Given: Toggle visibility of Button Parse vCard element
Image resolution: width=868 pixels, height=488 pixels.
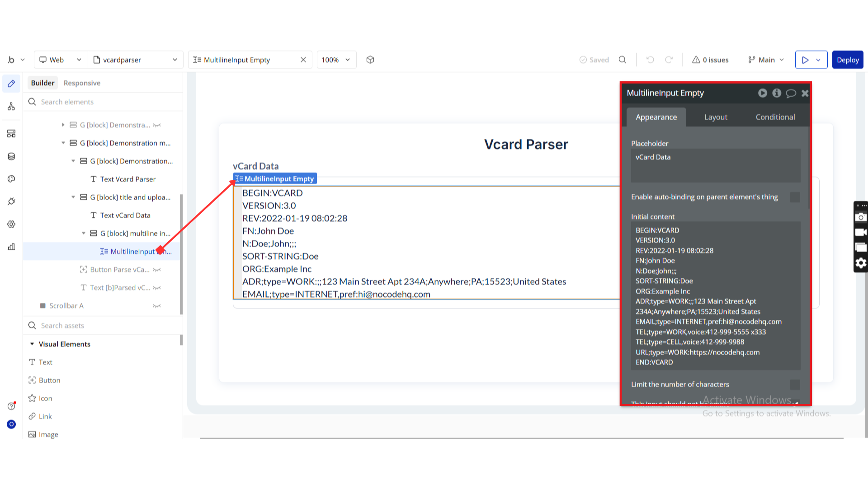Looking at the screenshot, I should [x=157, y=270].
